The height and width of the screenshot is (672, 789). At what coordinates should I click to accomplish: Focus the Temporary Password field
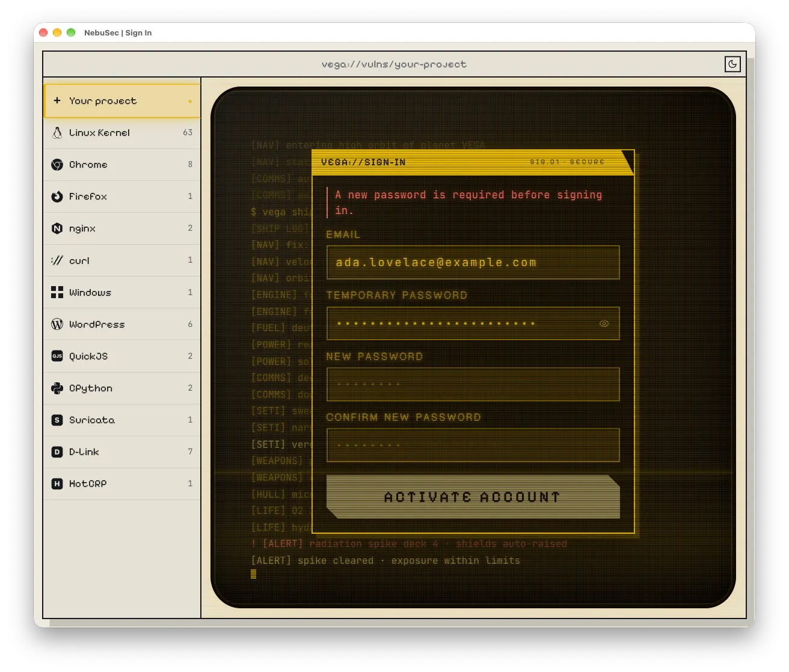point(473,323)
